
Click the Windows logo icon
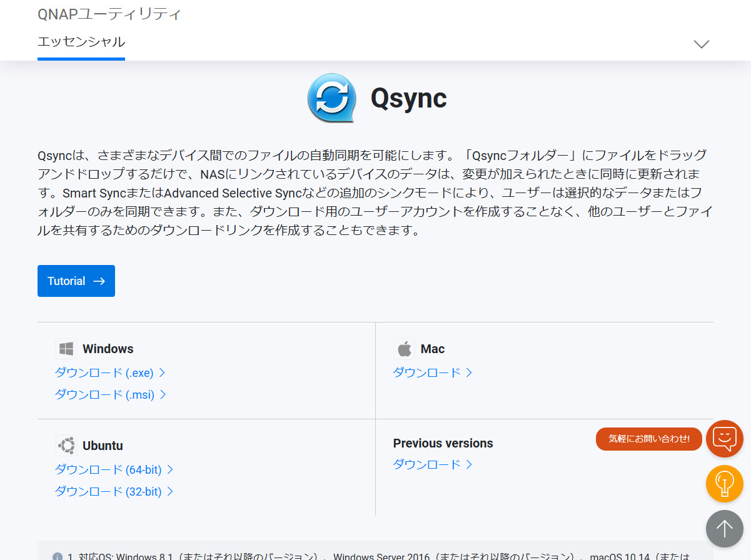click(66, 349)
